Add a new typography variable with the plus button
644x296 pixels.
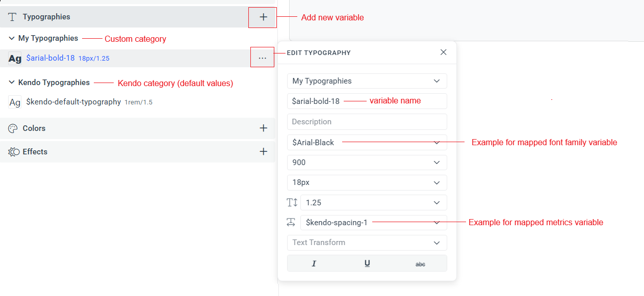pyautogui.click(x=263, y=17)
